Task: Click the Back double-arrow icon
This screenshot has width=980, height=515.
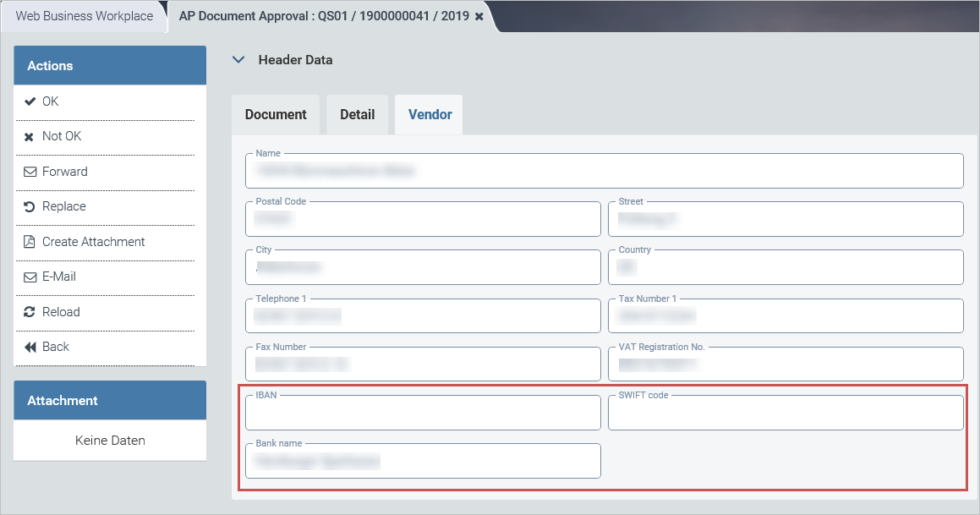Action: click(30, 348)
